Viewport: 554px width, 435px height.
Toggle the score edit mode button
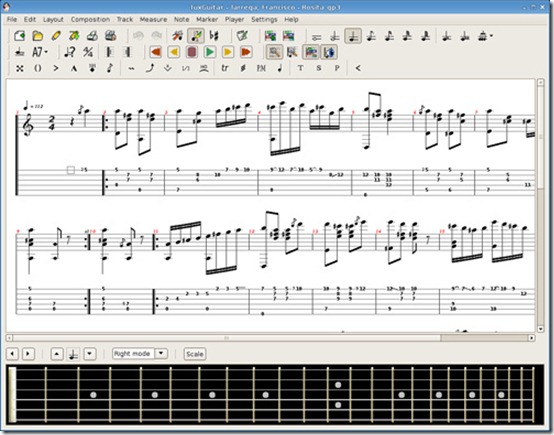point(196,36)
